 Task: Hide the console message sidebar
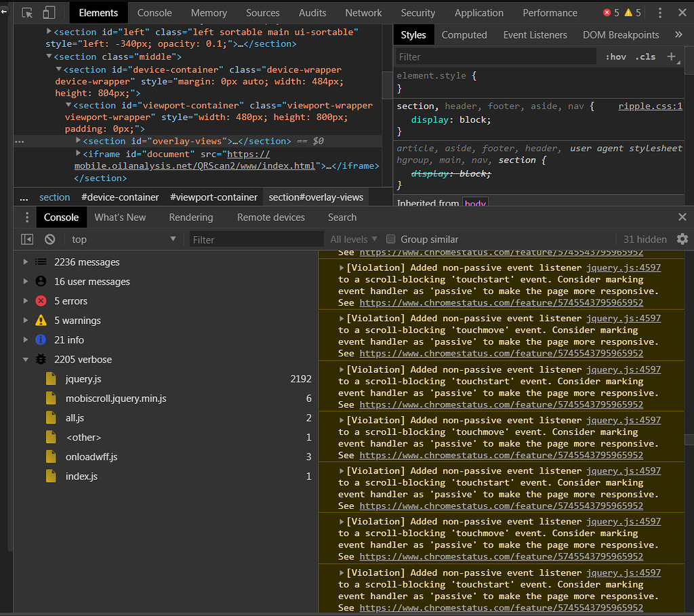(27, 239)
